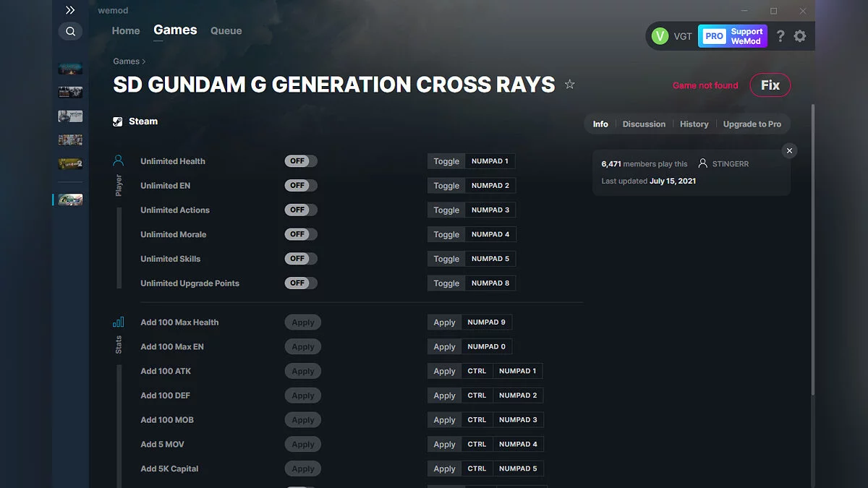Image resolution: width=868 pixels, height=488 pixels.
Task: Click the Fix button
Action: click(x=770, y=85)
